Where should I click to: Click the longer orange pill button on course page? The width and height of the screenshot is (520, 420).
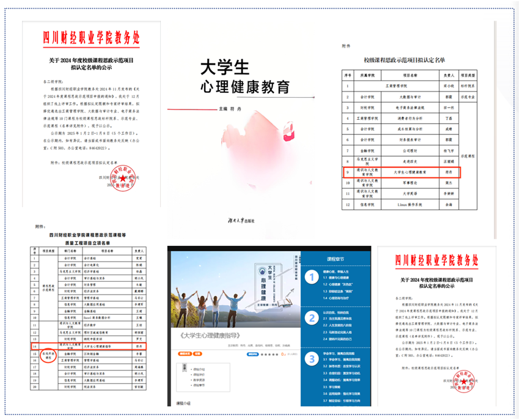(185, 353)
